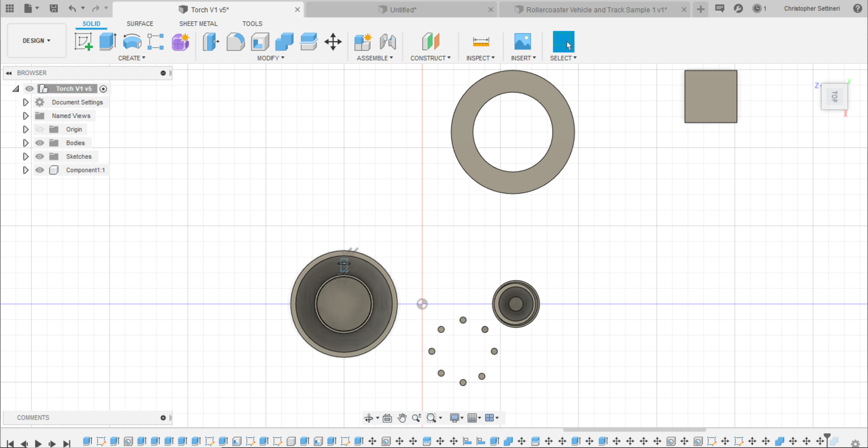Screen dimensions: 868x448
Task: Toggle visibility of Torch V1 v5 root
Action: pos(30,89)
